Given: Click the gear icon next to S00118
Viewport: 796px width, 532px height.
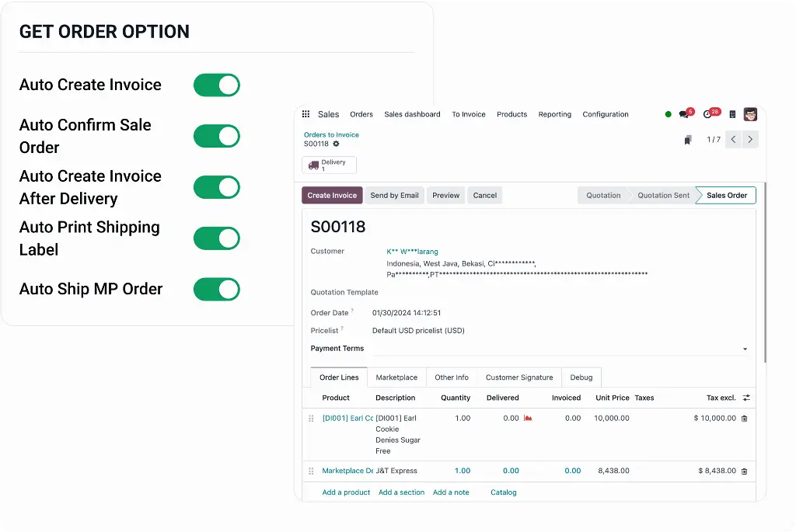Looking at the screenshot, I should click(336, 144).
